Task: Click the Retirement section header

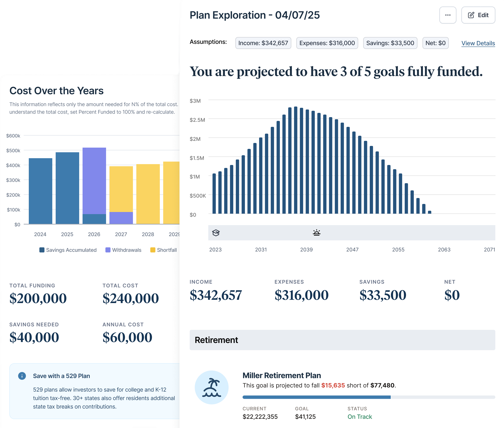Action: point(342,340)
